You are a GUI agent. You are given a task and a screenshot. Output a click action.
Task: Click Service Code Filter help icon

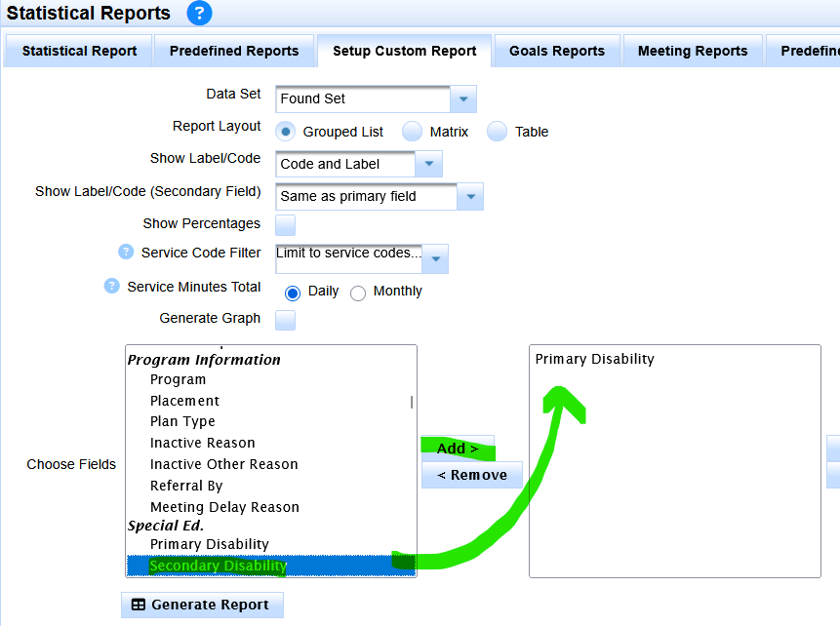(126, 252)
